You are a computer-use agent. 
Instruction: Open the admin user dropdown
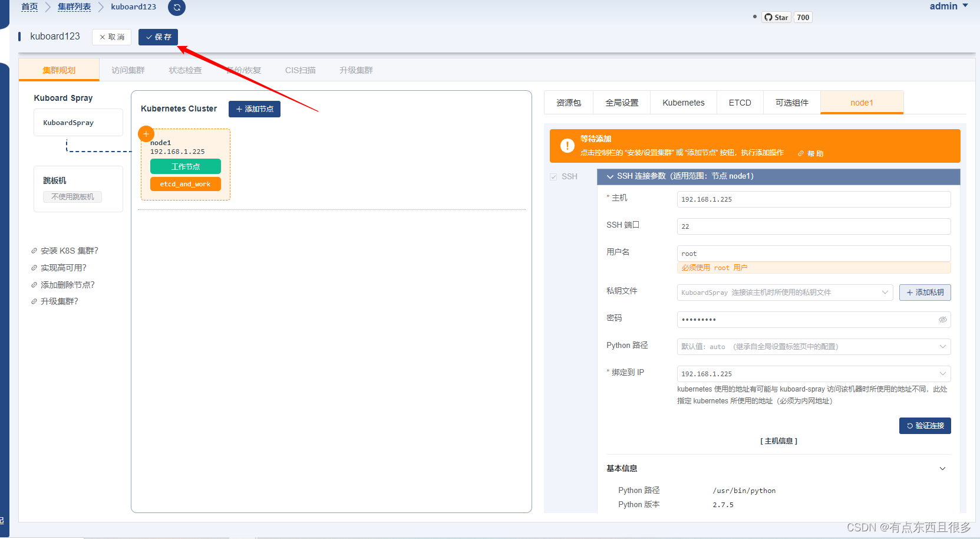tap(949, 6)
